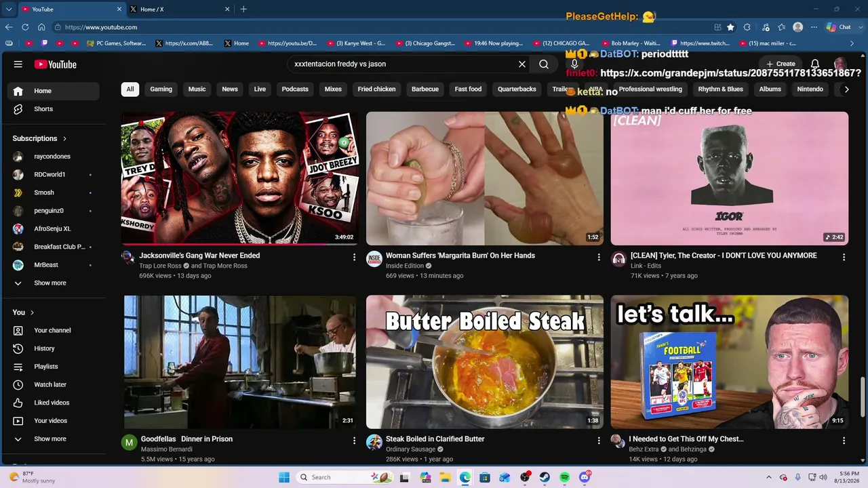This screenshot has width=868, height=488.
Task: Open the YouTube guide hamburger menu
Action: point(18,64)
